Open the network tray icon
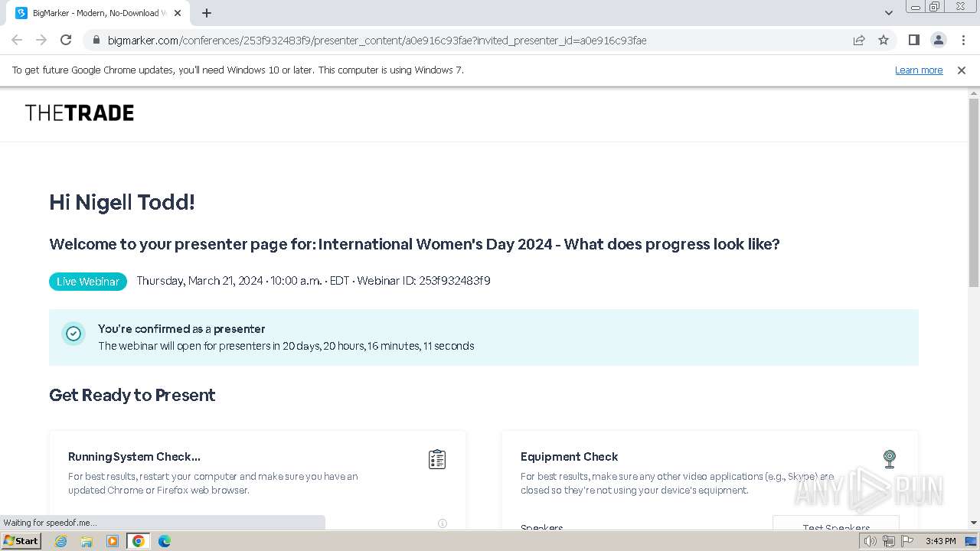Image resolution: width=980 pixels, height=551 pixels. click(888, 541)
